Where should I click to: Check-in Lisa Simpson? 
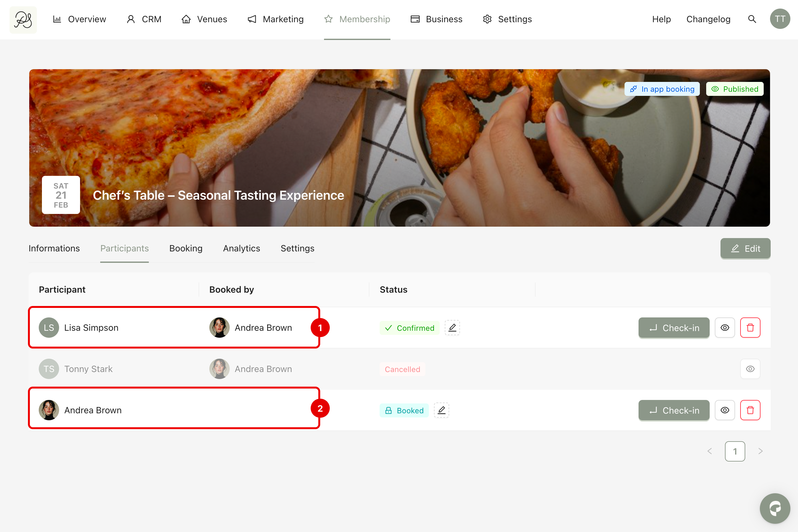(673, 328)
